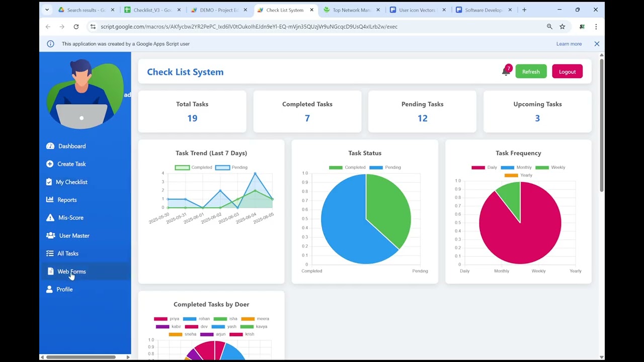Click the "Check List System" heading
644x362 pixels.
pyautogui.click(x=185, y=72)
